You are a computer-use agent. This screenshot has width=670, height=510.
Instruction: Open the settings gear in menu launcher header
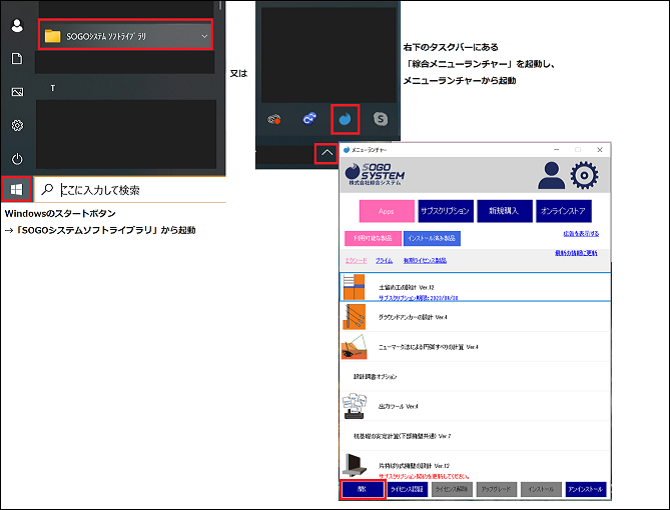click(x=584, y=175)
